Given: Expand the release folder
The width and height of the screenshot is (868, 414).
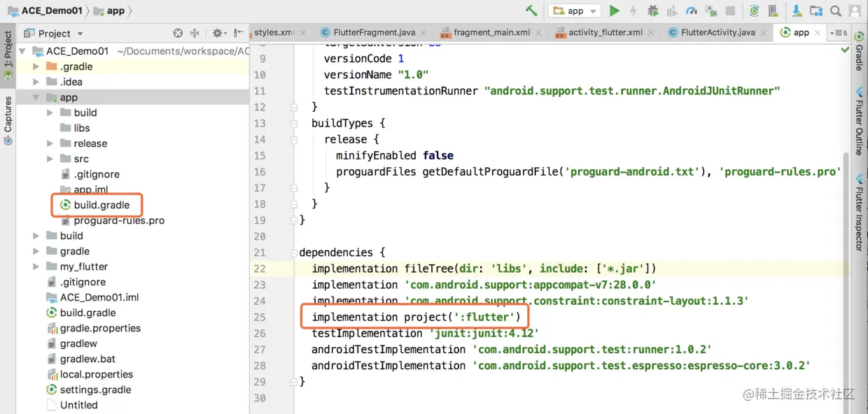Looking at the screenshot, I should click(x=50, y=143).
